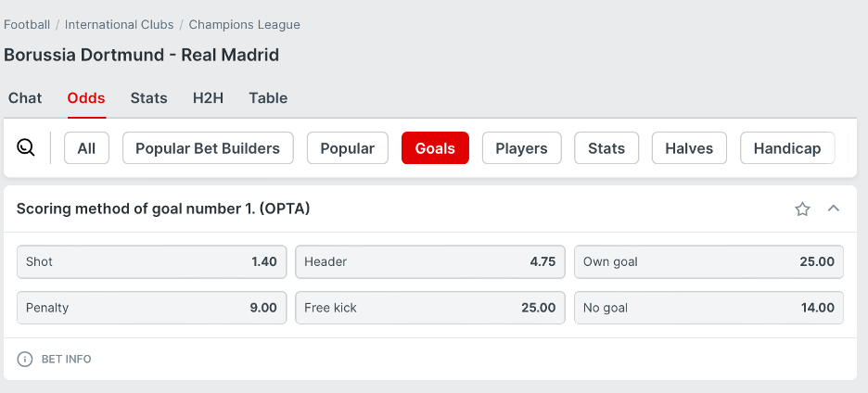Select the All markets filter

(86, 147)
